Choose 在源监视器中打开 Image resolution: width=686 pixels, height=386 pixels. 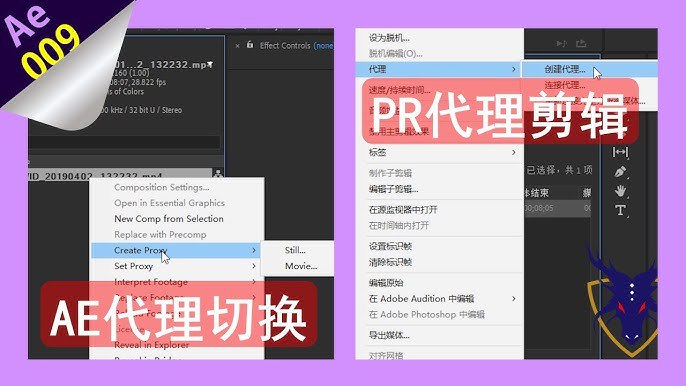coord(403,210)
